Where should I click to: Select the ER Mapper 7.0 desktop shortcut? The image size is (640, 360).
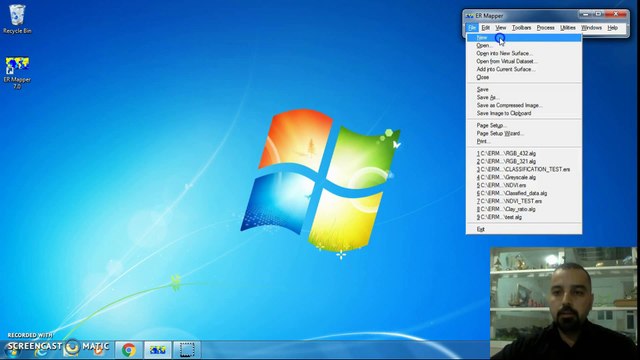(x=17, y=73)
